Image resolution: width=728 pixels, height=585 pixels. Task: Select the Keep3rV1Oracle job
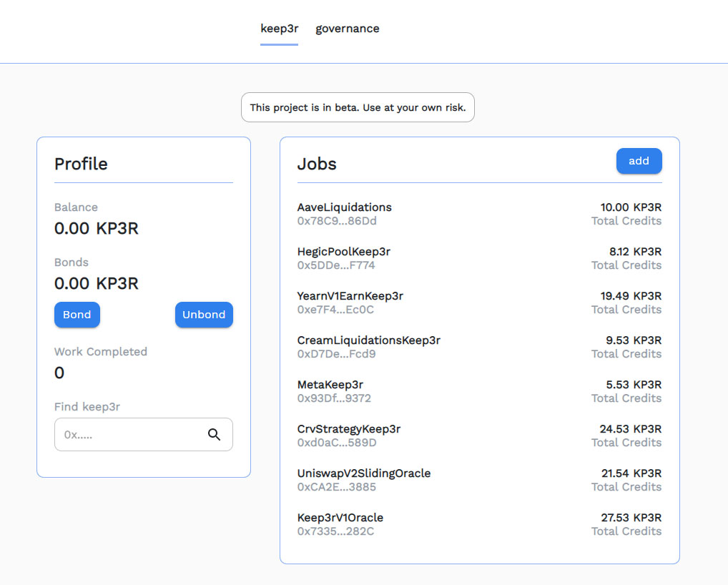coord(340,517)
